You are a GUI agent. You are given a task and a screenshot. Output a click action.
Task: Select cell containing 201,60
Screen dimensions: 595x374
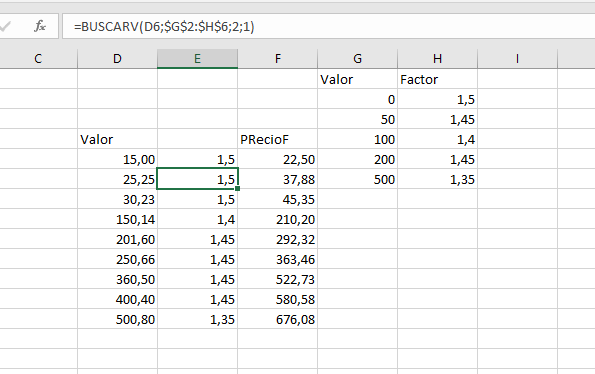117,239
